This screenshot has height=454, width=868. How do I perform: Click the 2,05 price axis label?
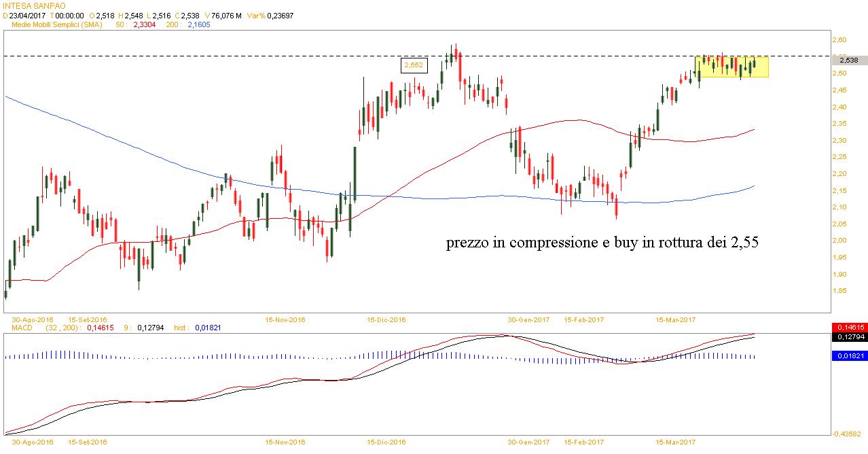pyautogui.click(x=841, y=224)
